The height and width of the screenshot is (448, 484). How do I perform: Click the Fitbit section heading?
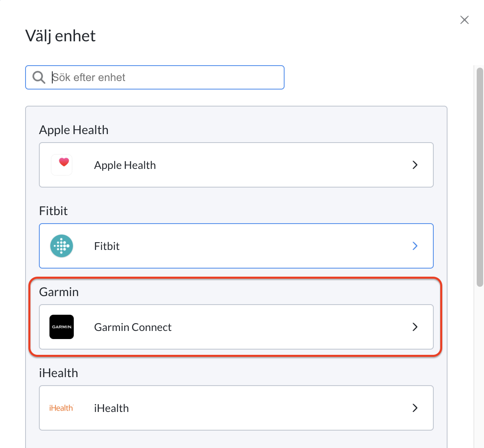53,211
